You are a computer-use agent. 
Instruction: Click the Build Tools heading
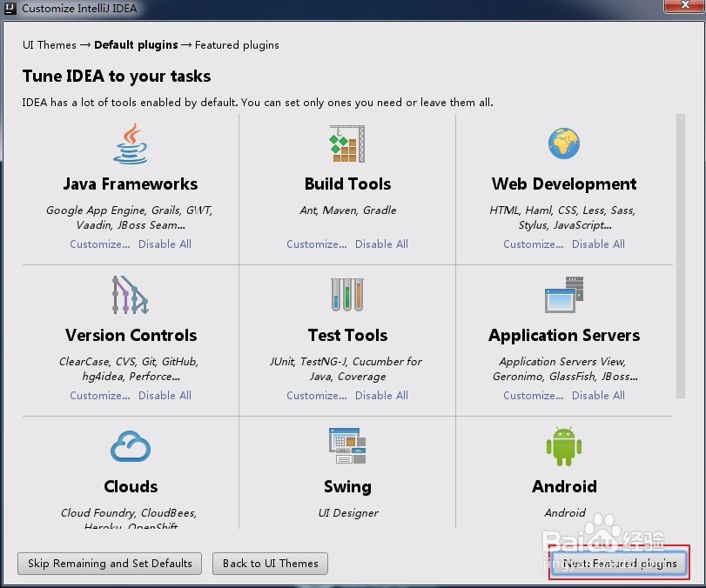[x=347, y=184]
